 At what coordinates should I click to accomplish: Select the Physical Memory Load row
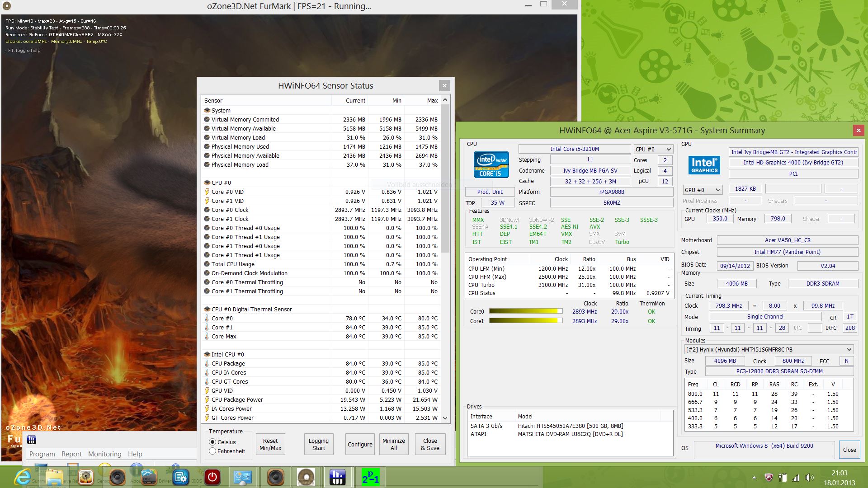[x=321, y=164]
